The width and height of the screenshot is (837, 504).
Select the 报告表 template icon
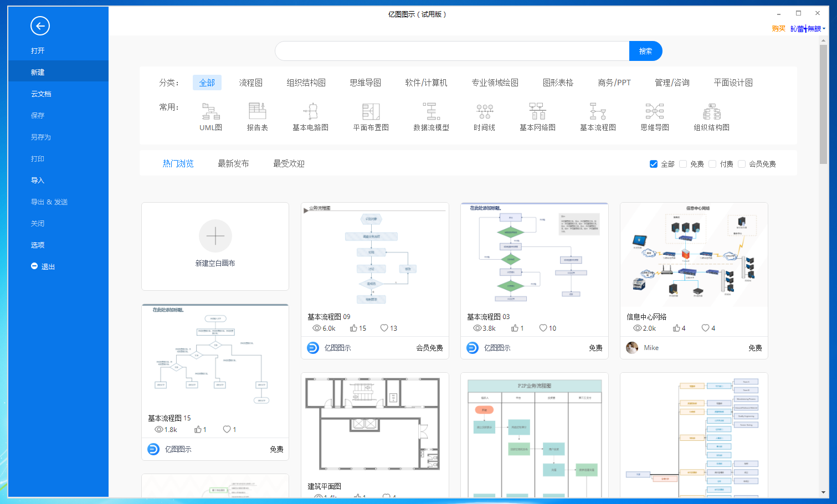click(x=257, y=111)
